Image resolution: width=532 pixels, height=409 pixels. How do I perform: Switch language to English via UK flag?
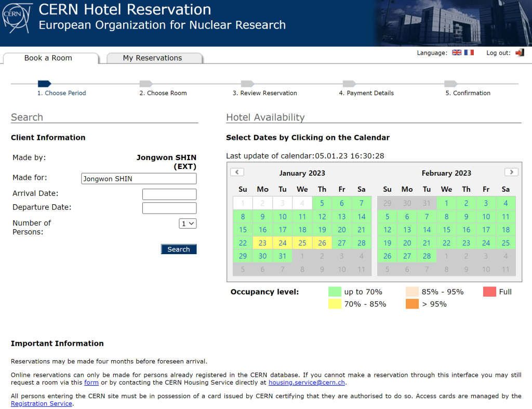click(x=457, y=52)
